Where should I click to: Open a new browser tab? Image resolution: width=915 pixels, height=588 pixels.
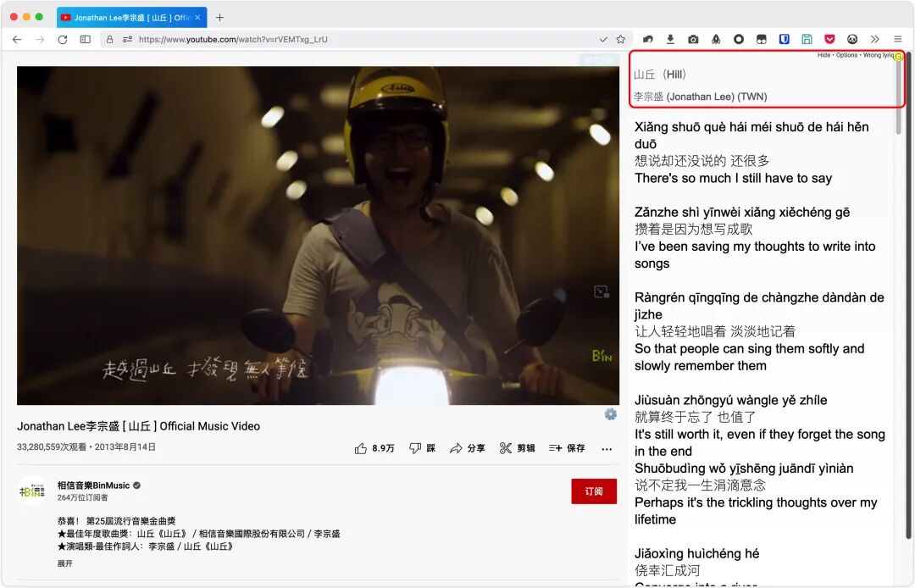pyautogui.click(x=219, y=18)
